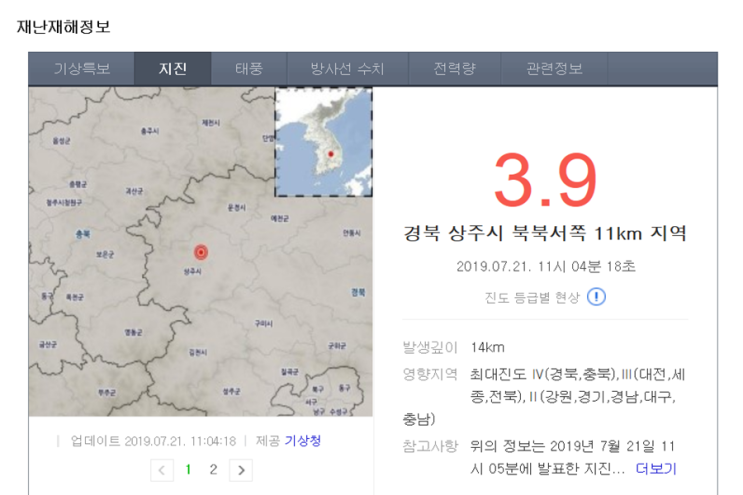Click the 예천군 label on the map

[x=280, y=218]
